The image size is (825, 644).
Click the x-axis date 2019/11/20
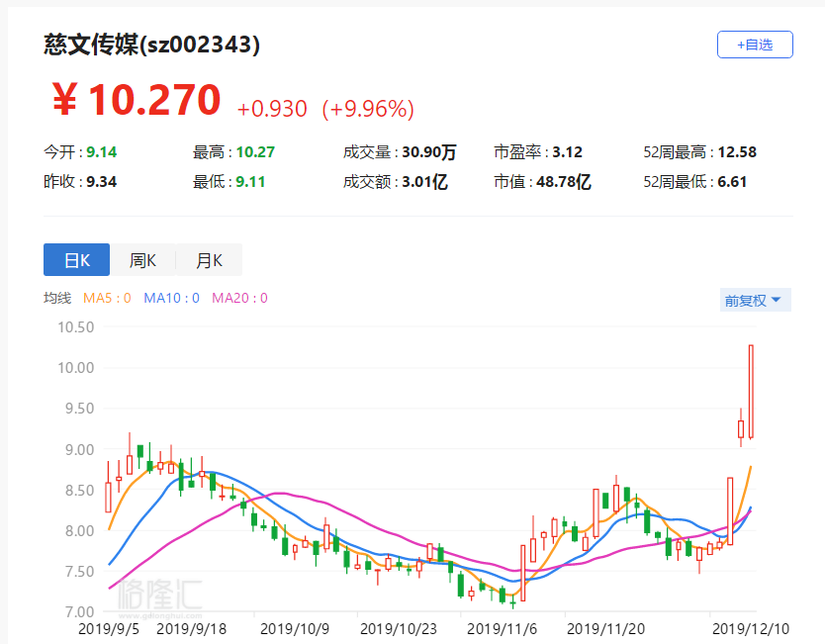coord(605,629)
